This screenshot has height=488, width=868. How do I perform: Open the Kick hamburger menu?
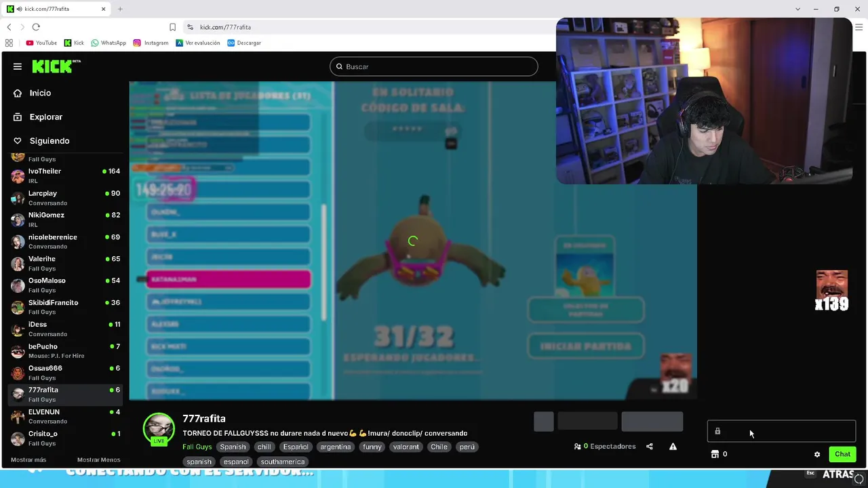point(18,66)
